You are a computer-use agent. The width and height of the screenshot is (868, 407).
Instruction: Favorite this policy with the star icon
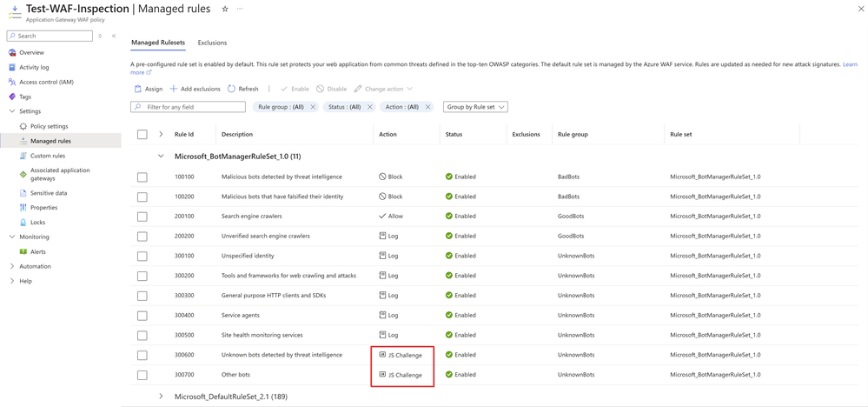225,10
